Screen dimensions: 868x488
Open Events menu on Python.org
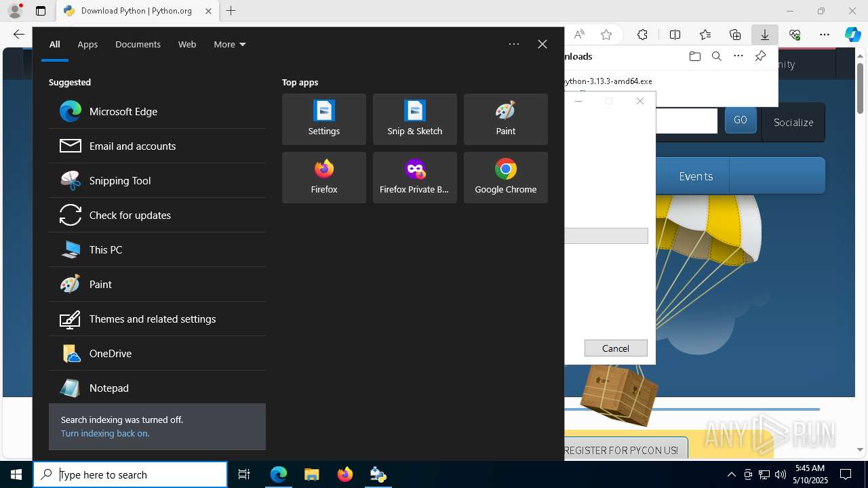(x=696, y=176)
